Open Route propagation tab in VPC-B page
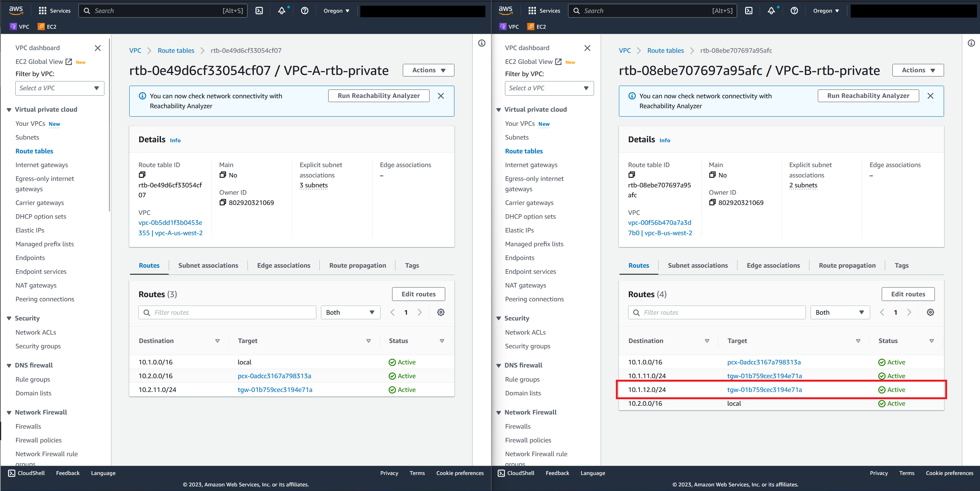This screenshot has width=980, height=491. coord(847,265)
